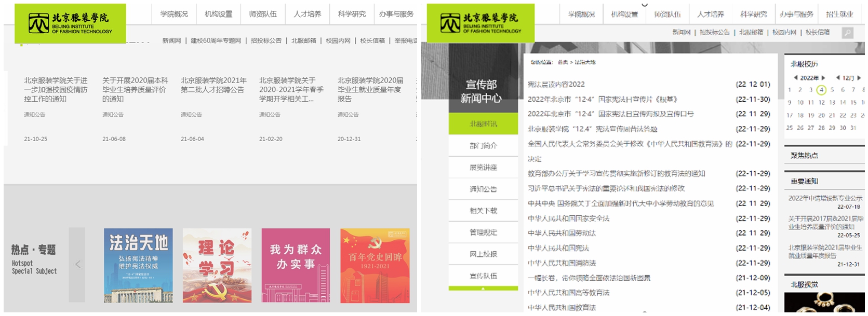Click Beijing Institute logo in left page
Viewport: 868px width, 316px height.
70,23
